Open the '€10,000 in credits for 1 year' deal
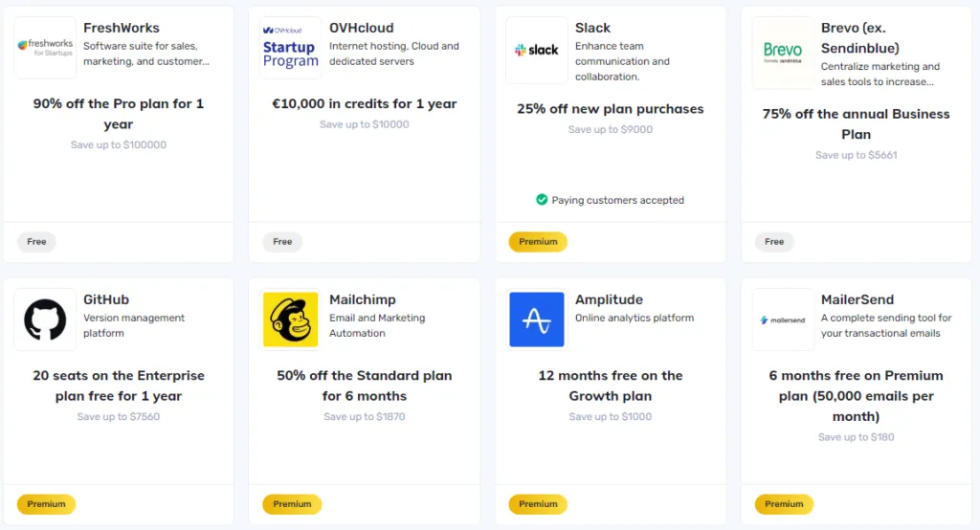This screenshot has height=530, width=980. (x=365, y=103)
